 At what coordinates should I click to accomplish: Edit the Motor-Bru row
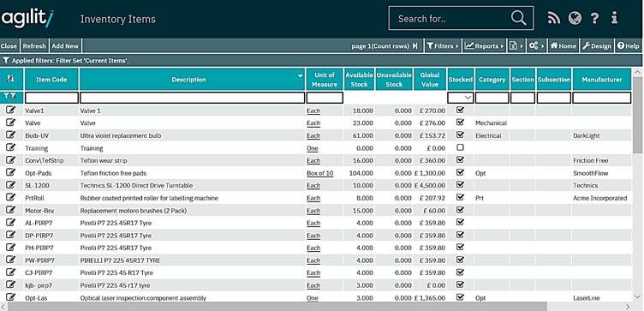tap(10, 210)
